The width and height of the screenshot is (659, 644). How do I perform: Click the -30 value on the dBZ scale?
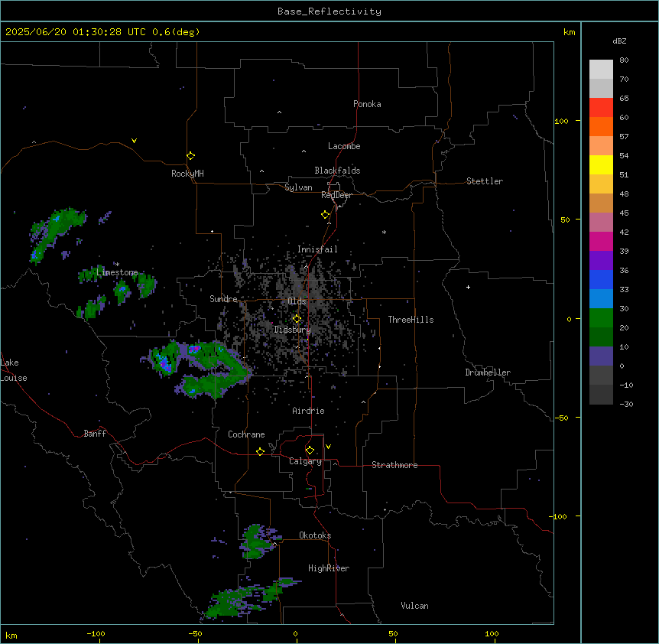[x=626, y=404]
